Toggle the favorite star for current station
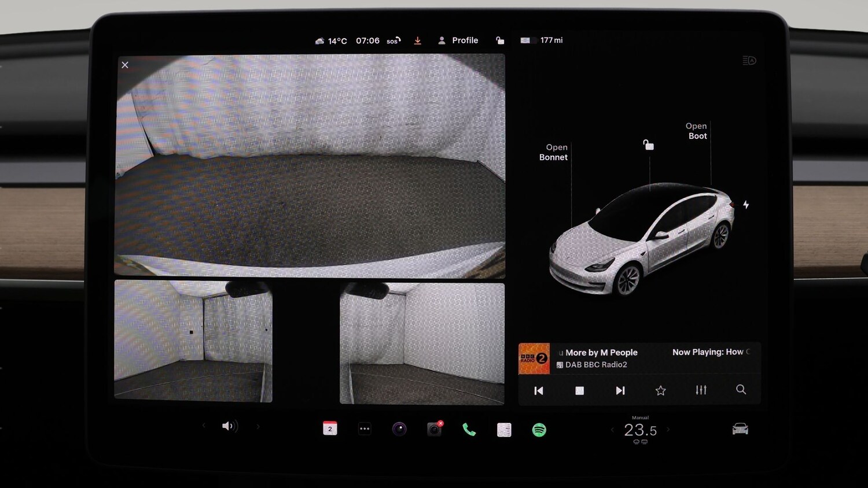868x488 pixels. (660, 390)
